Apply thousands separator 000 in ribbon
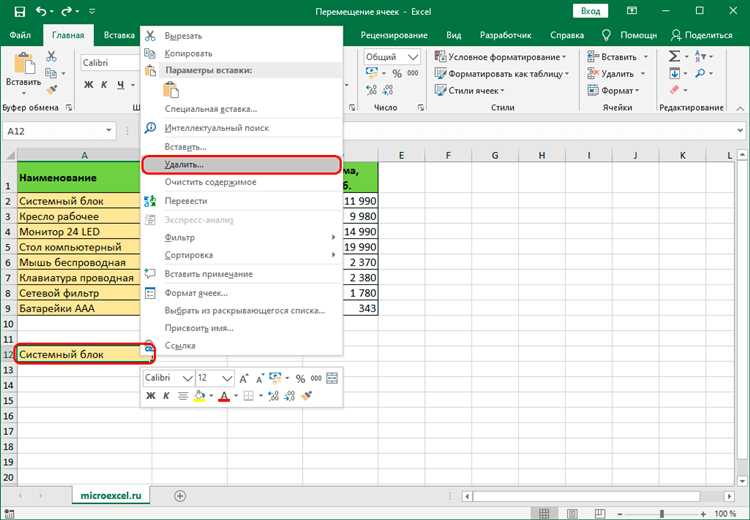Screen dimensions: 750x520 coord(413,74)
